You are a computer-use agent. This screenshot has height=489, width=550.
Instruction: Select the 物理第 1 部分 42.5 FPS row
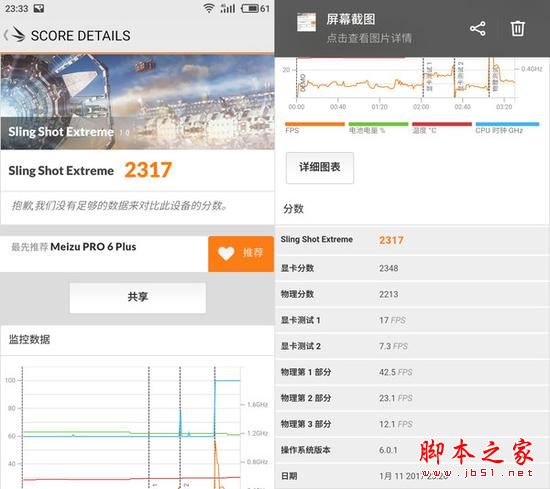point(412,372)
